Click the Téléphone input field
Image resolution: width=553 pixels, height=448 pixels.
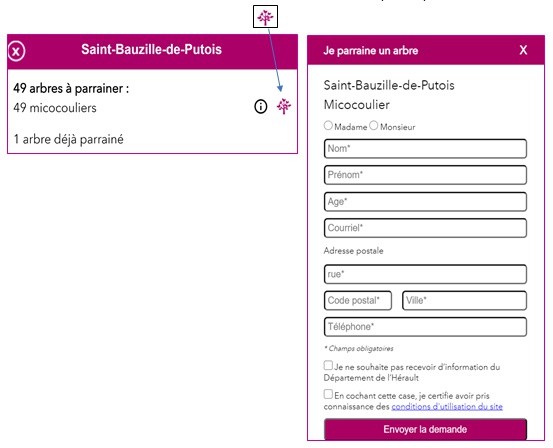tap(425, 327)
